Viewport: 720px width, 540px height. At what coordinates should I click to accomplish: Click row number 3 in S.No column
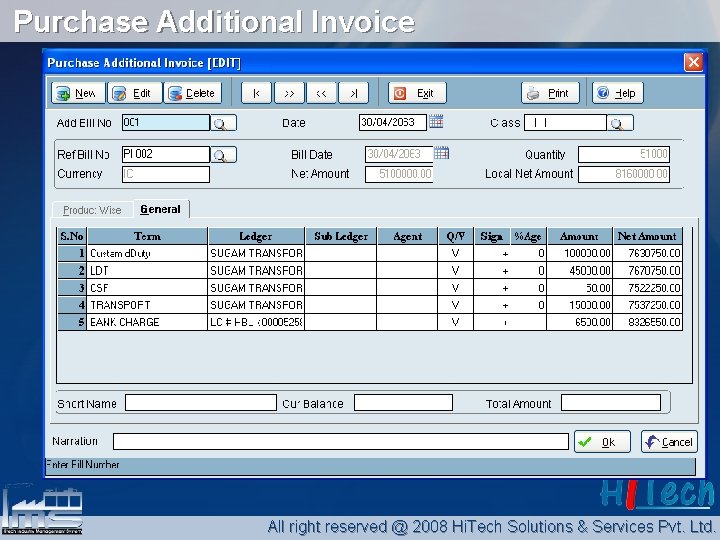[72, 288]
